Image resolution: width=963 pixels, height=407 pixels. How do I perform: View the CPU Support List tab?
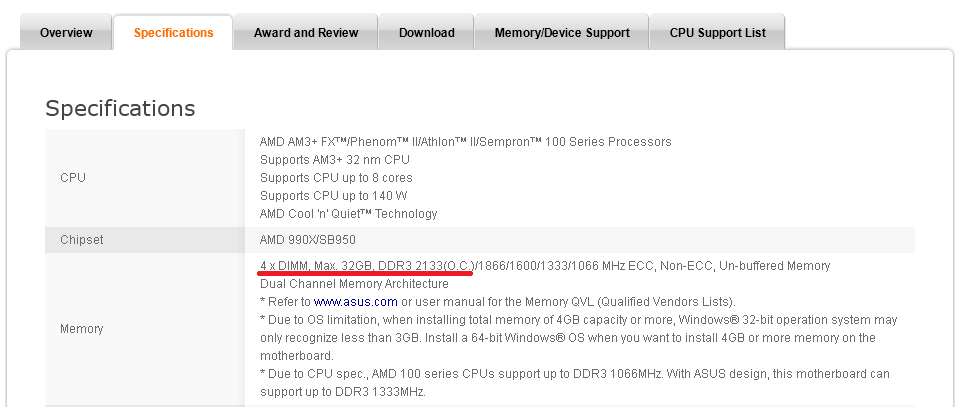tap(717, 33)
